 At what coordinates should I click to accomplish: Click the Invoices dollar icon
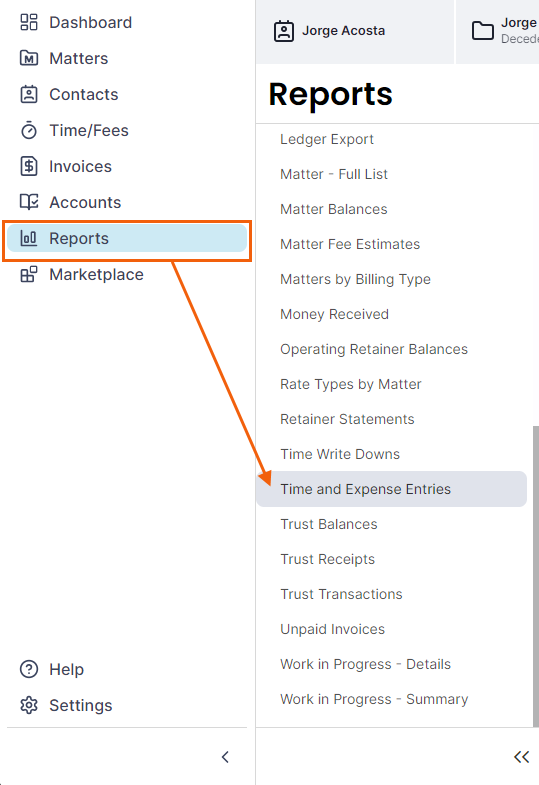pos(29,167)
